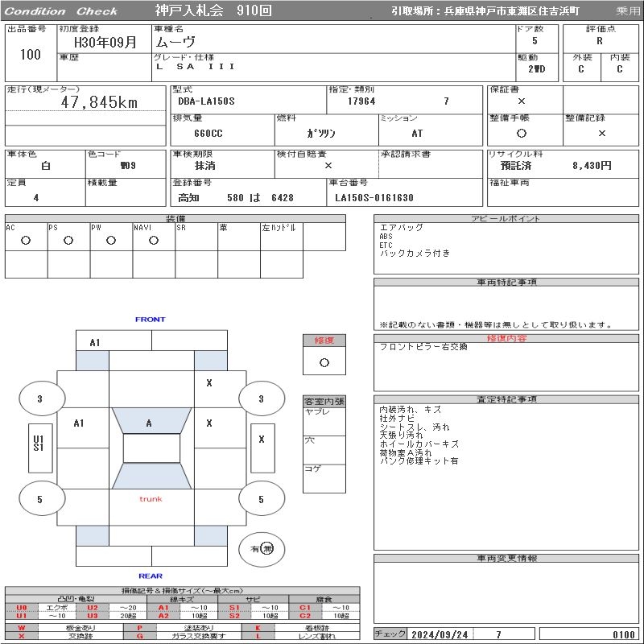Toggle the 修復 repair history circle
This screenshot has width=644, height=644.
(x=324, y=362)
